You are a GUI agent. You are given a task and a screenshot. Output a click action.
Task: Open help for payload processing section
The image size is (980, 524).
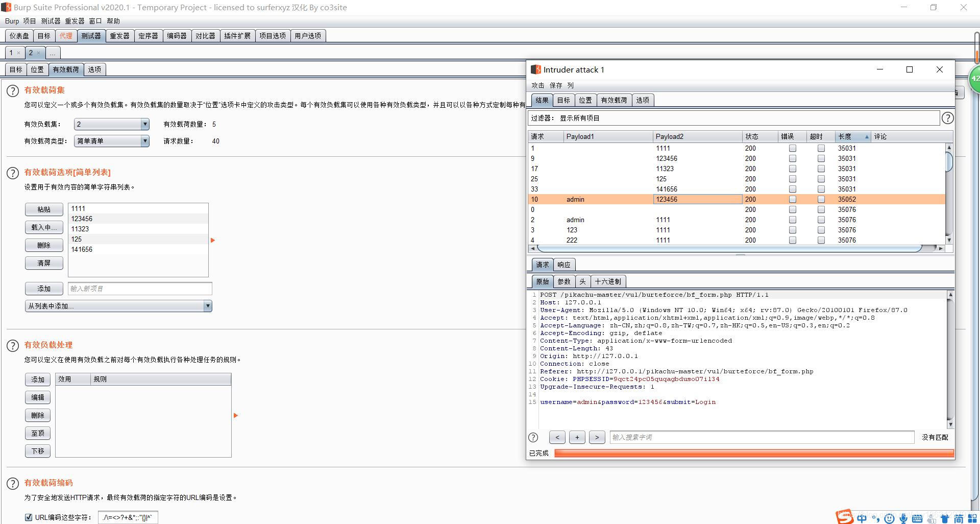[13, 346]
